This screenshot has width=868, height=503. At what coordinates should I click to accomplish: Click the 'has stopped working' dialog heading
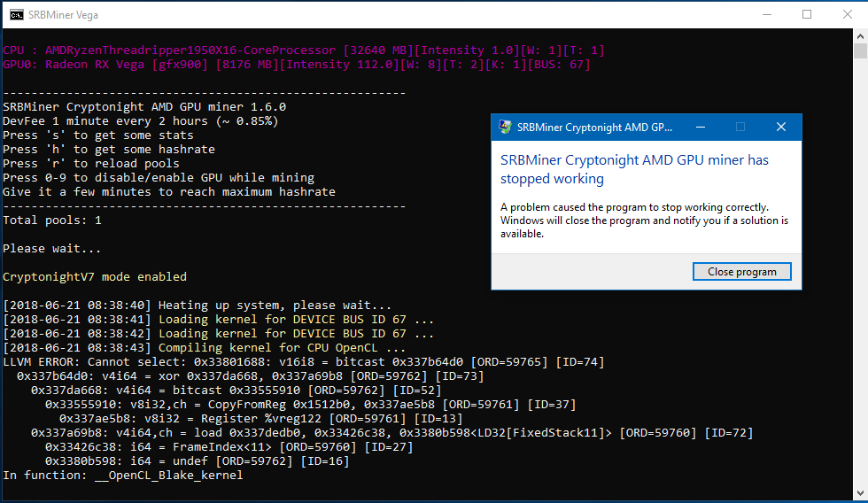click(634, 169)
